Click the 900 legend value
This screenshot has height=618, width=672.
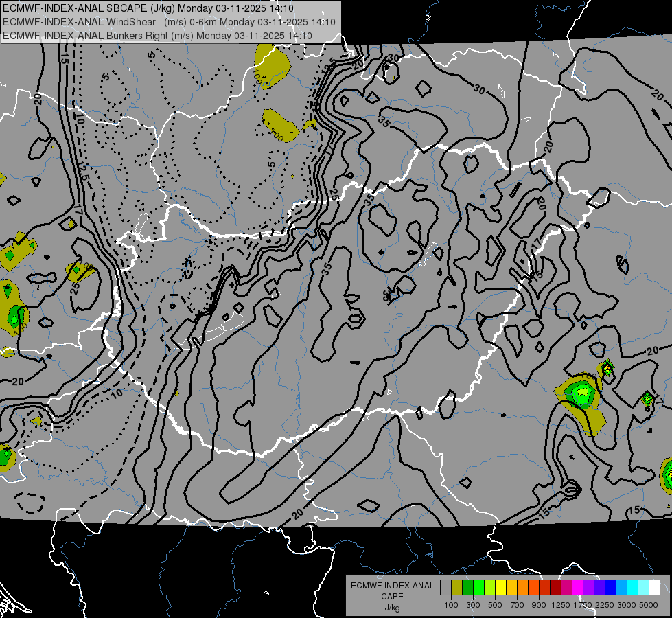539,605
